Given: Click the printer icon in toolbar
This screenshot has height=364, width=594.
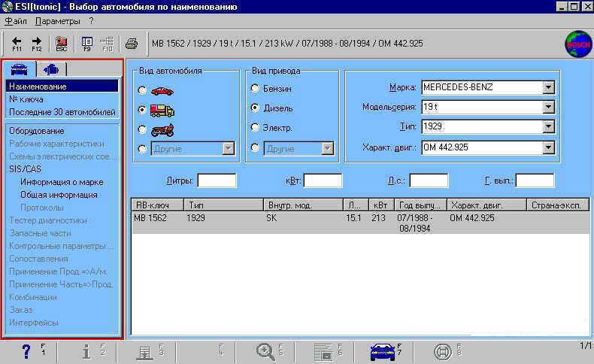Looking at the screenshot, I should 131,43.
